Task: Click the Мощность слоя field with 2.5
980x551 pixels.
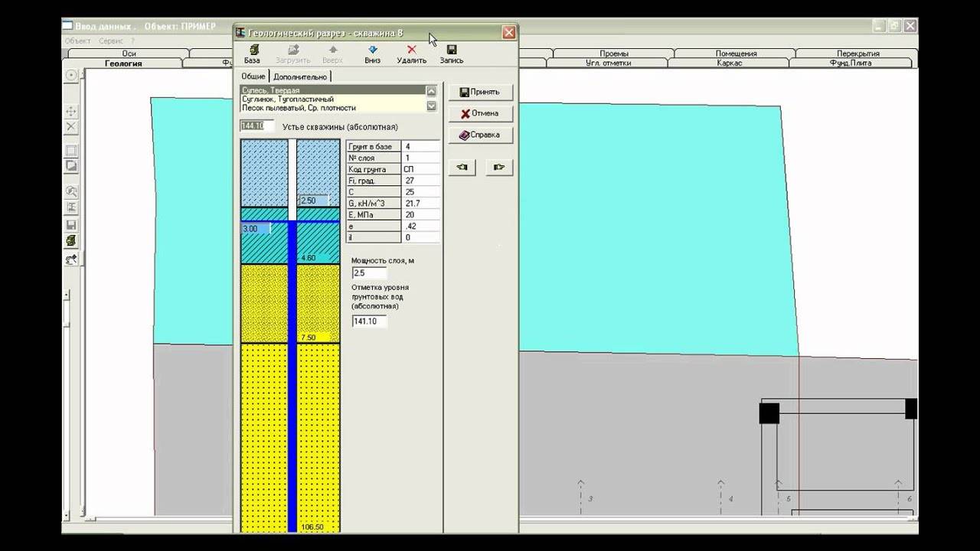Action: 369,273
